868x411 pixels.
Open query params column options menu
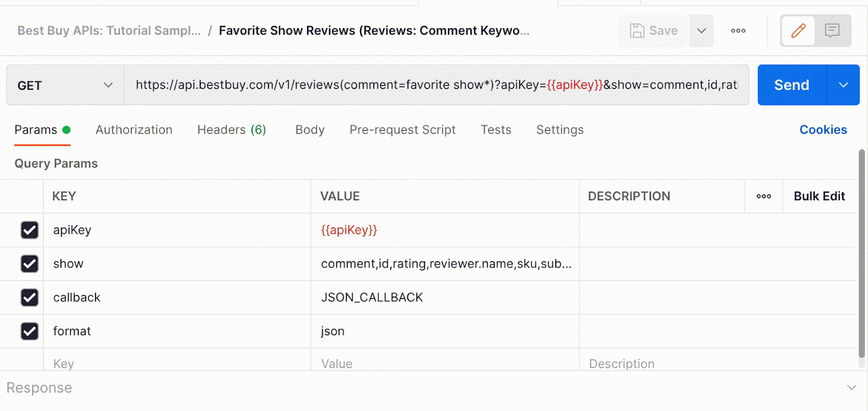764,196
